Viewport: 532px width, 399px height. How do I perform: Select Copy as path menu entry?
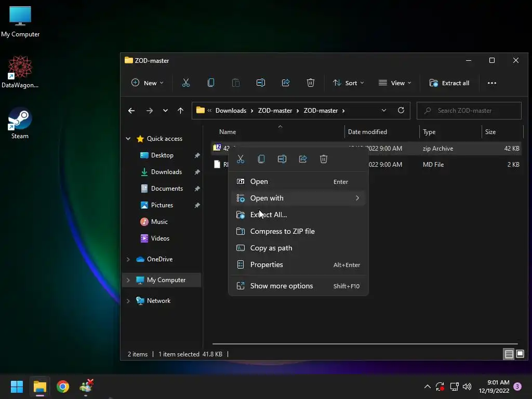point(298,248)
